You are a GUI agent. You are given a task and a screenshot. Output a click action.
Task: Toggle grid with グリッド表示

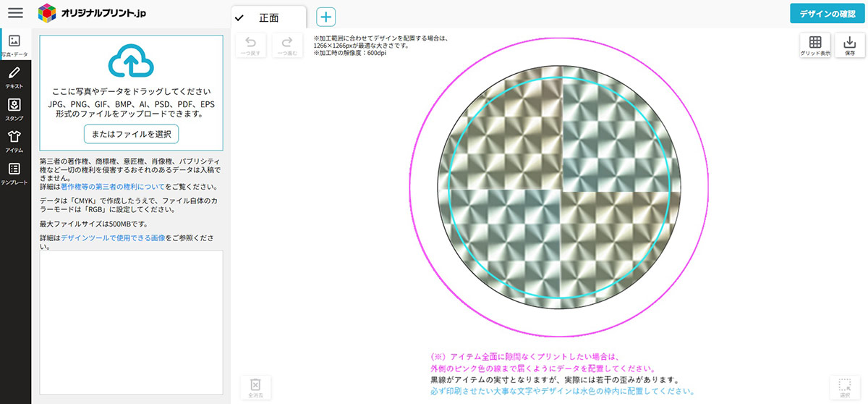tap(815, 45)
